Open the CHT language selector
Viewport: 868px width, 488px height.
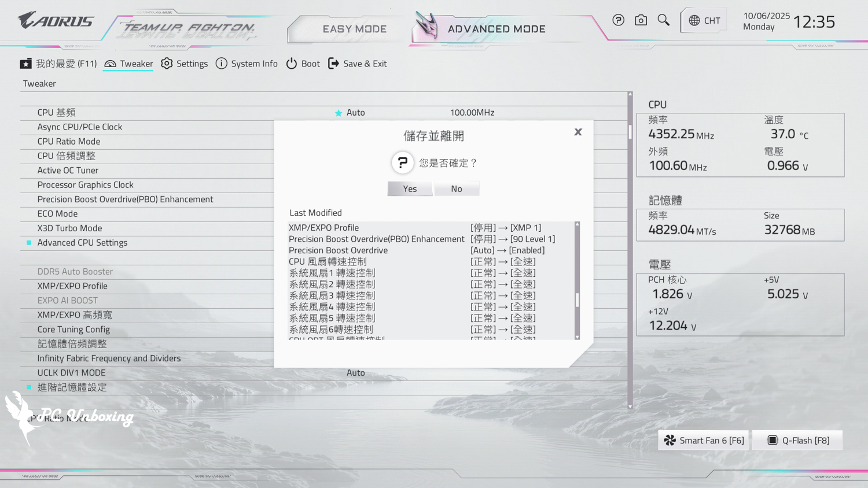point(704,21)
